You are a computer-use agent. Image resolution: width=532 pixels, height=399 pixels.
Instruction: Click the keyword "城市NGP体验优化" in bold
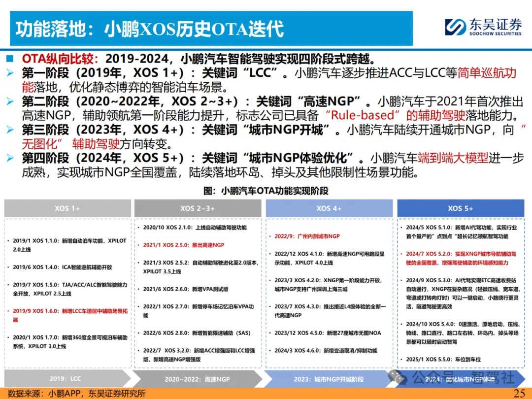298,158
